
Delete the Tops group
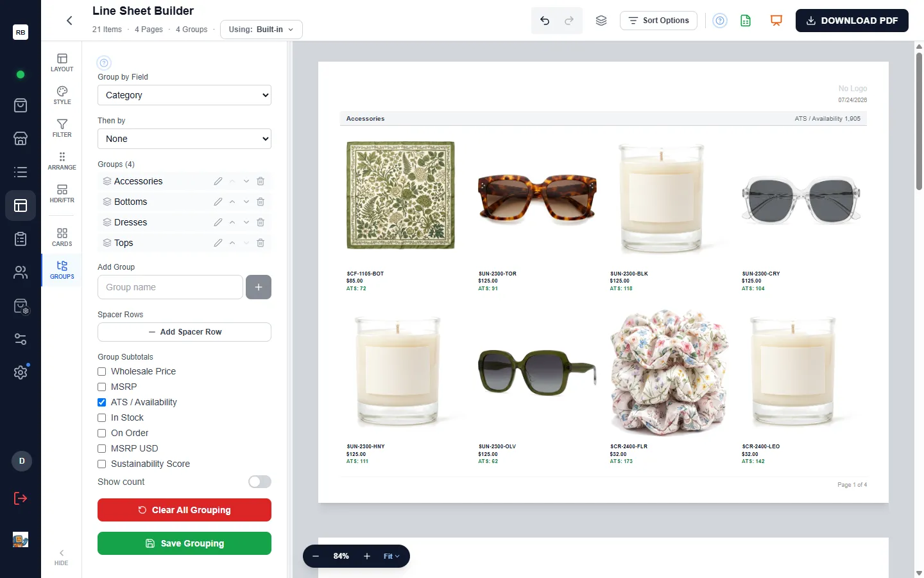261,243
